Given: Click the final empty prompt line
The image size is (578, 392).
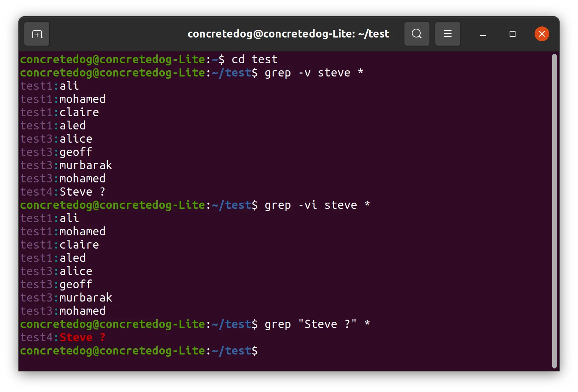Looking at the screenshot, I should [x=139, y=351].
